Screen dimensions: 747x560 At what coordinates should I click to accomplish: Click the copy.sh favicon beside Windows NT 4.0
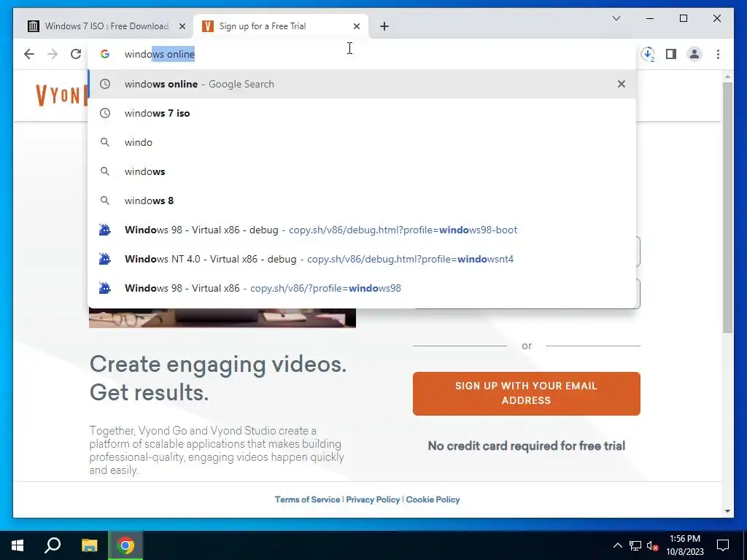105,259
